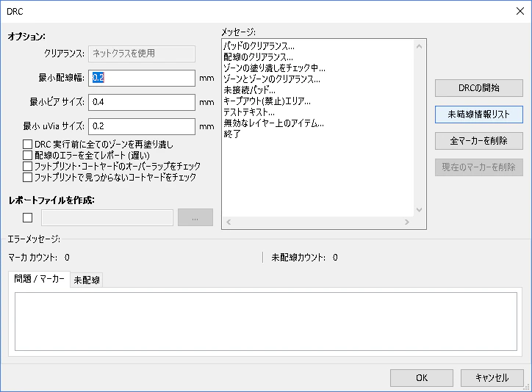
Task: Click the マーカ カウント value
Action: click(x=67, y=258)
